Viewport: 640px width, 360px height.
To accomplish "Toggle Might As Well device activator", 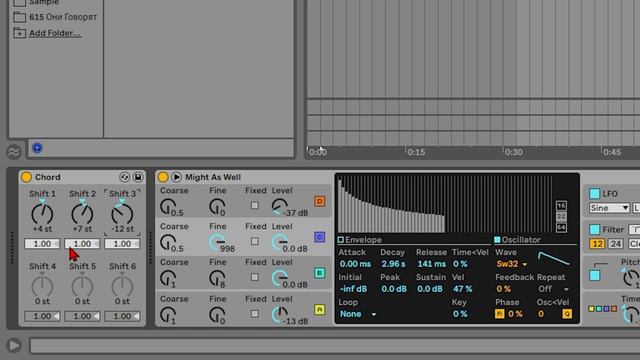I will 163,177.
